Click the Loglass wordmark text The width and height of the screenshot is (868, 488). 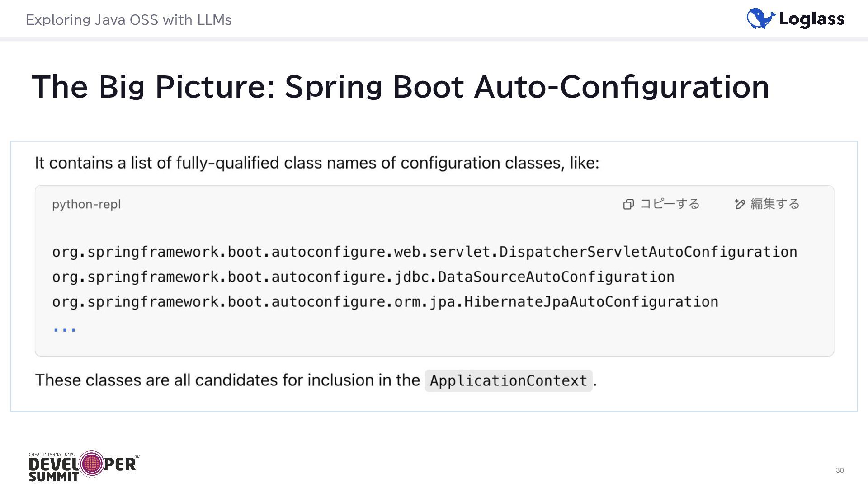click(x=811, y=19)
